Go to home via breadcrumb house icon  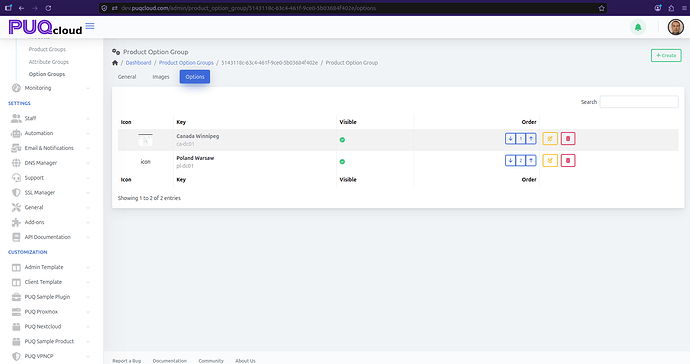[115, 63]
